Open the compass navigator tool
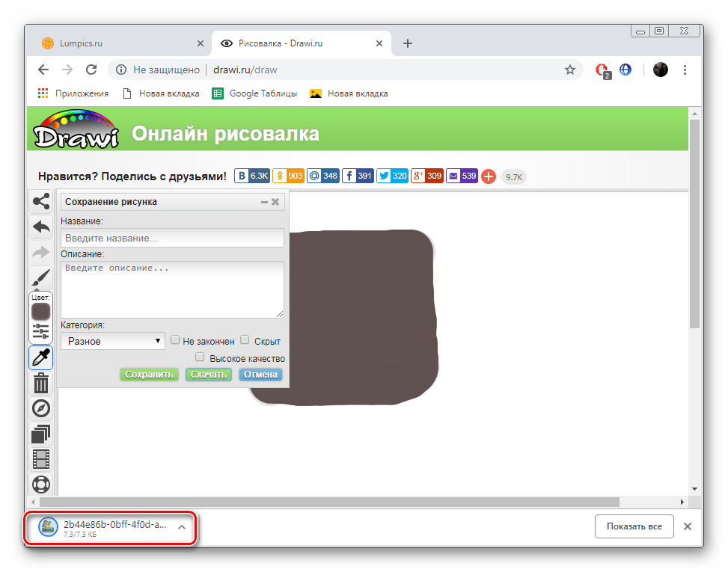Image resolution: width=728 pixels, height=572 pixels. coord(41,408)
